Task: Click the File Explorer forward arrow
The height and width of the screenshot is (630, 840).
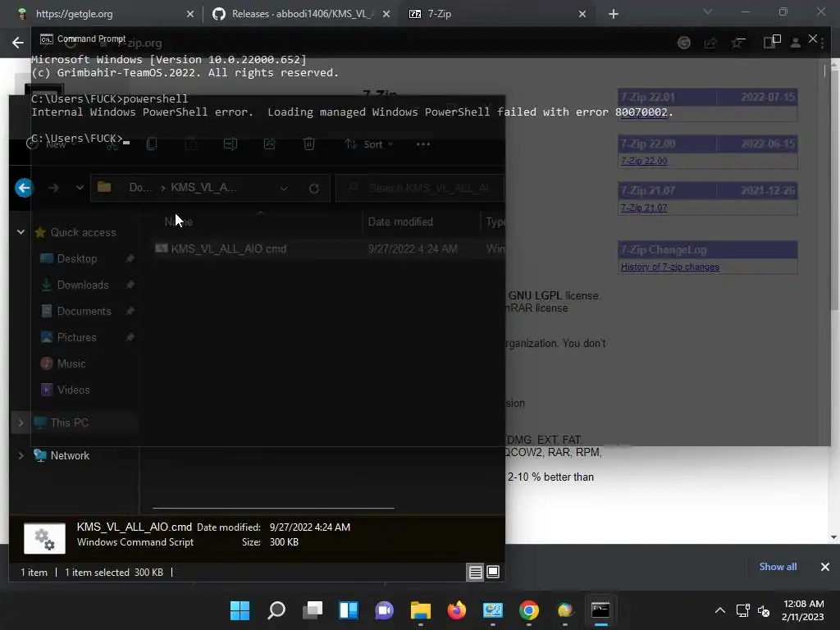Action: [x=53, y=188]
